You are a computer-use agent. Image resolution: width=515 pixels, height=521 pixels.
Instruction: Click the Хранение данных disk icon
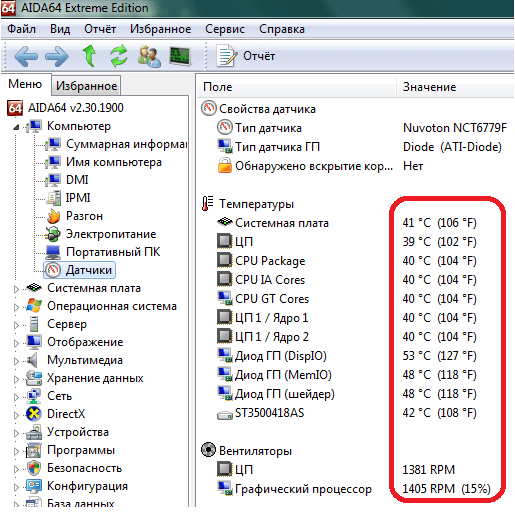(x=34, y=378)
